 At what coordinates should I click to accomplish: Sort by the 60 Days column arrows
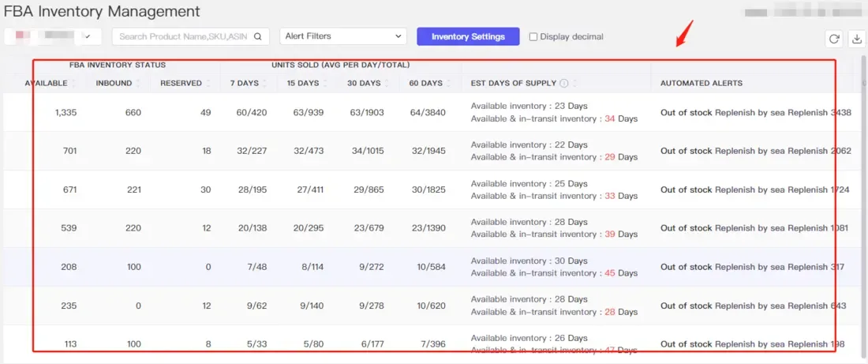[449, 84]
